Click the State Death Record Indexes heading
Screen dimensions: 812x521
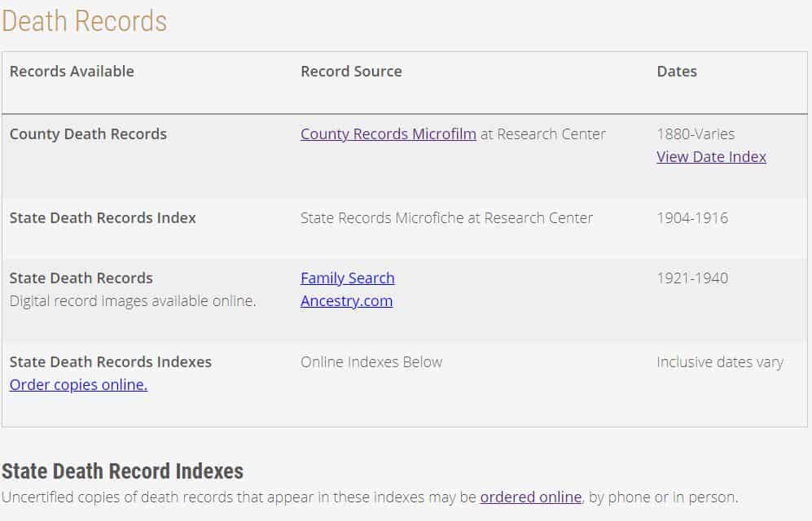tap(122, 471)
